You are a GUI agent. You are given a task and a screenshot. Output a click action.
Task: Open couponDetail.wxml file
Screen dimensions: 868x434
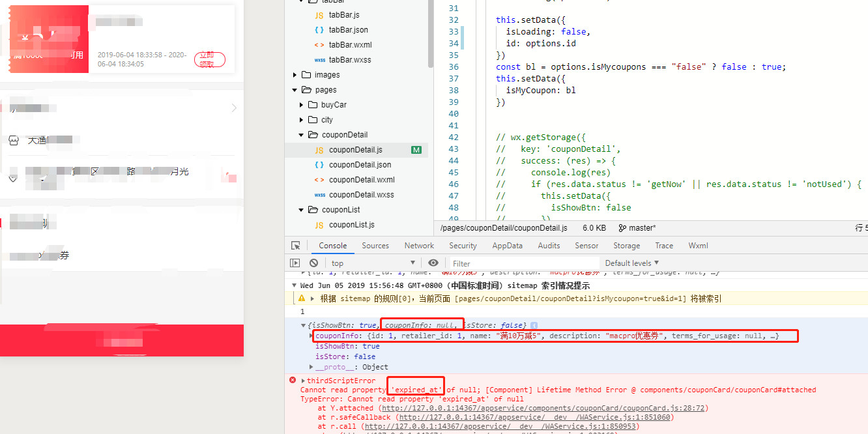tap(361, 180)
